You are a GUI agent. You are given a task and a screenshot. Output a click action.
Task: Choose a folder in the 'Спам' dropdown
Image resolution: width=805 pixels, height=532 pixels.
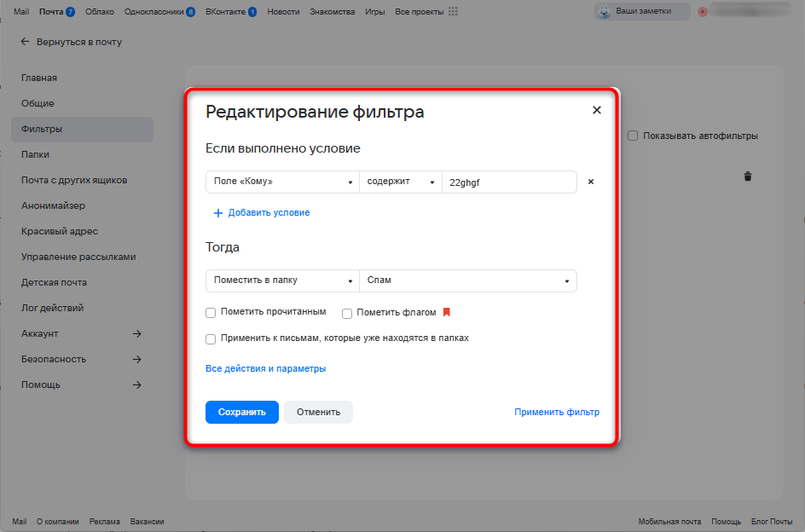(x=468, y=280)
